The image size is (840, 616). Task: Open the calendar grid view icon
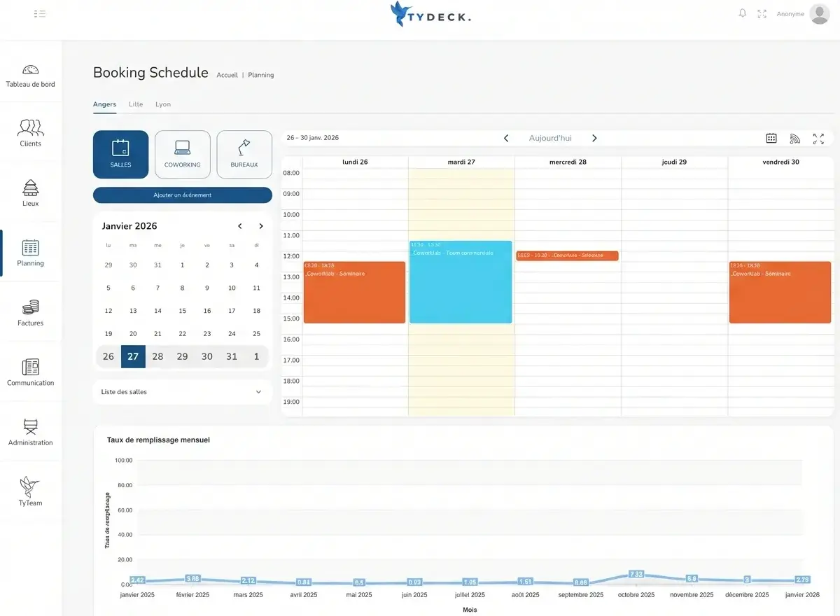(771, 139)
